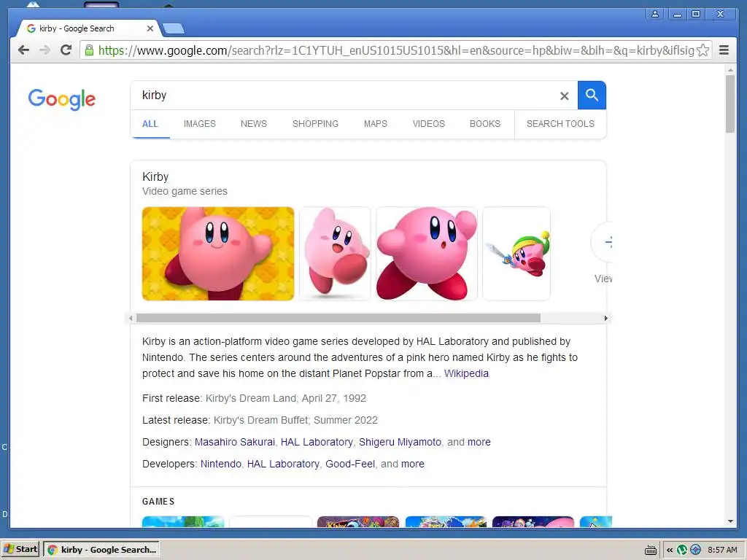Click the right arrow of horizontal scrollbar
The width and height of the screenshot is (747, 560).
[x=606, y=318]
